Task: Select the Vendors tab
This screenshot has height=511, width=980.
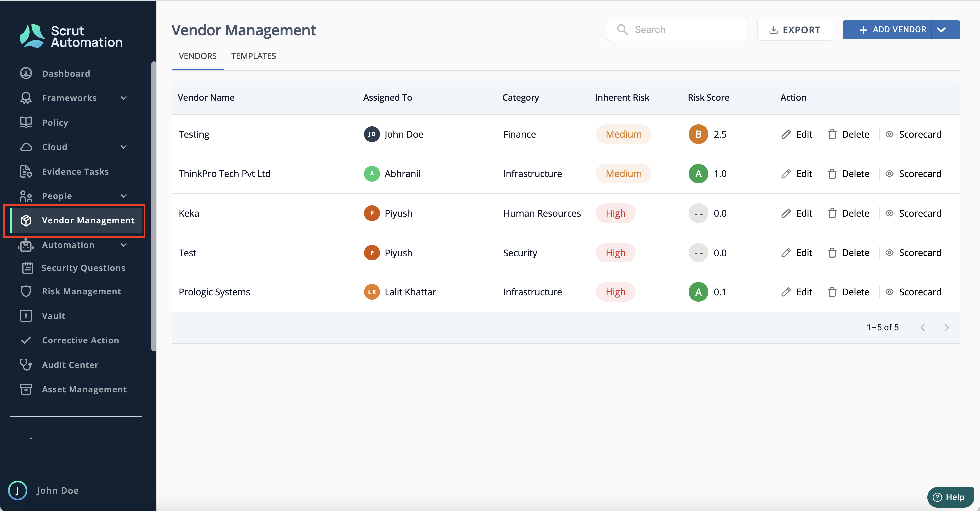Action: [x=197, y=56]
